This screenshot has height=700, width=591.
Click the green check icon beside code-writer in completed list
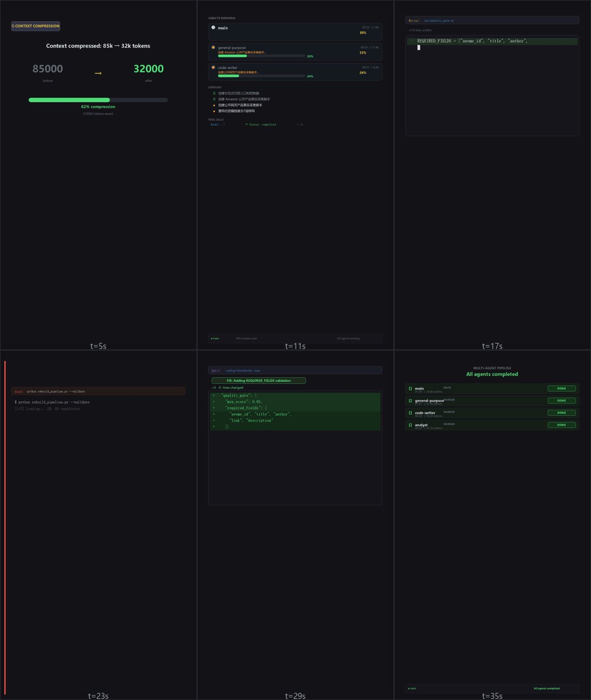pyautogui.click(x=410, y=413)
